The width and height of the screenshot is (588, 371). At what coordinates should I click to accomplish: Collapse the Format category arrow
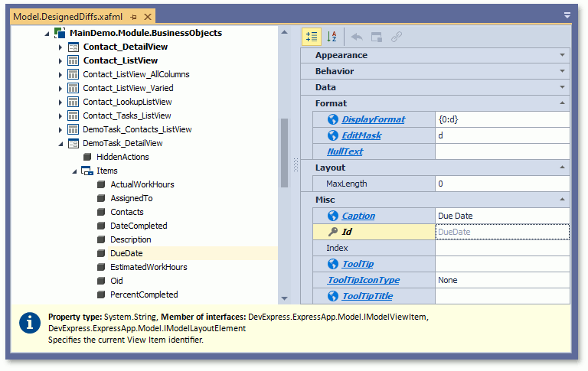(562, 103)
